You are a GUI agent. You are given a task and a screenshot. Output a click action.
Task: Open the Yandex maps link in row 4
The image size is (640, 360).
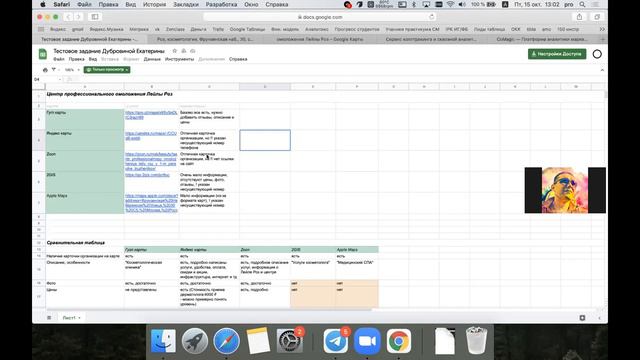click(x=151, y=136)
